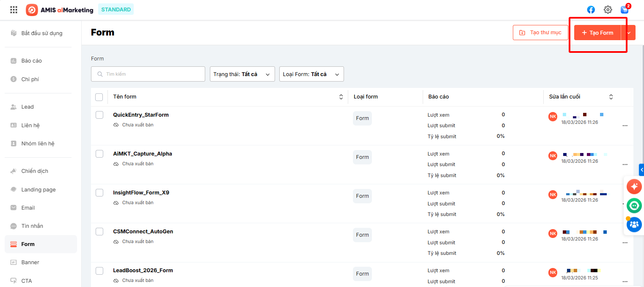Click the Facebook icon in header
This screenshot has width=644, height=287.
click(591, 10)
